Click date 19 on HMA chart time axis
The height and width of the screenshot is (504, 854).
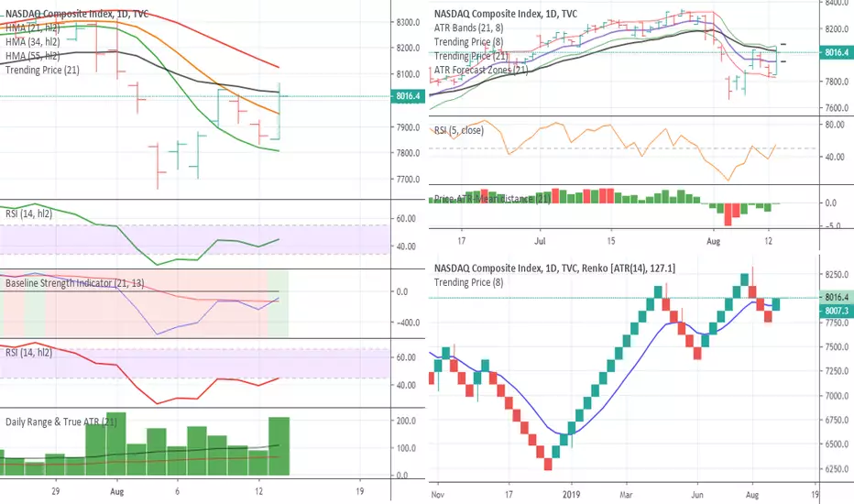pos(359,491)
